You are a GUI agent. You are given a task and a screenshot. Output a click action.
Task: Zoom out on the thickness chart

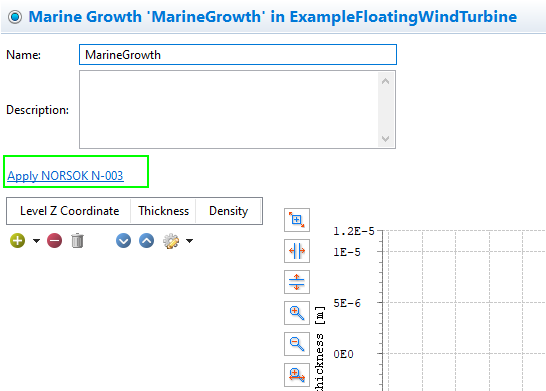tap(297, 344)
